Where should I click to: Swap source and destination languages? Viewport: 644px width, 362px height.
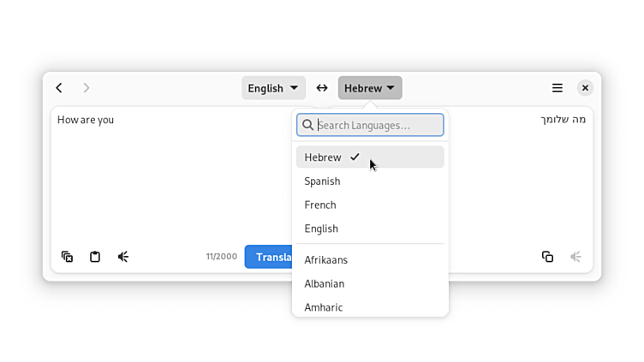[322, 88]
